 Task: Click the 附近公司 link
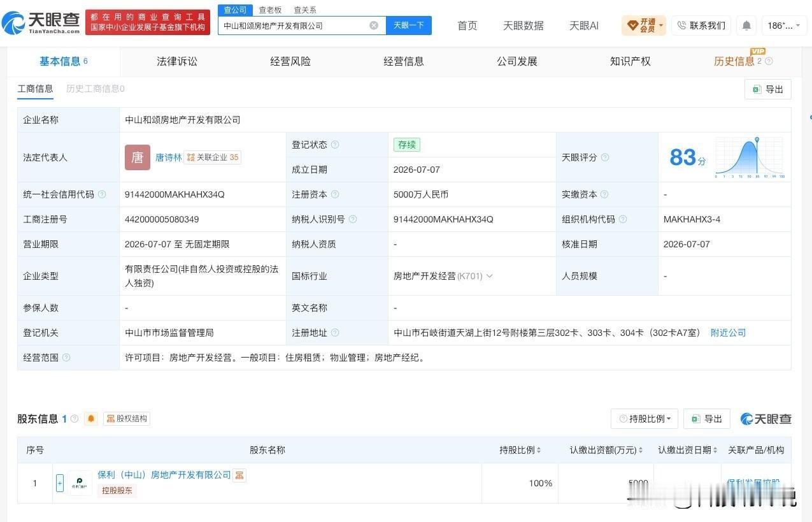(x=728, y=333)
